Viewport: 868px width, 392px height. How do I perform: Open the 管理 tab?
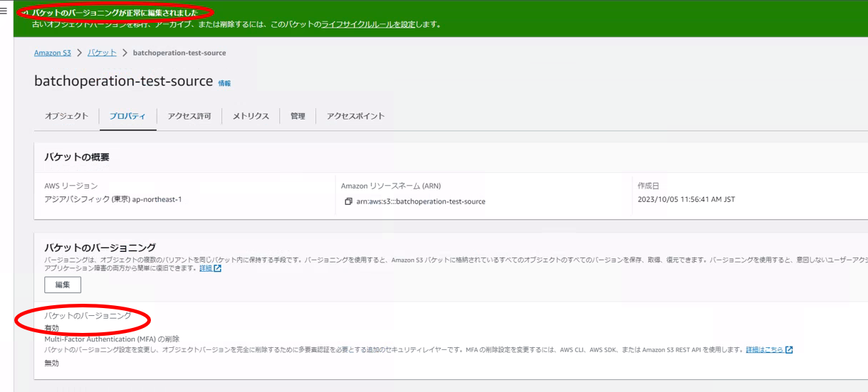pyautogui.click(x=298, y=116)
